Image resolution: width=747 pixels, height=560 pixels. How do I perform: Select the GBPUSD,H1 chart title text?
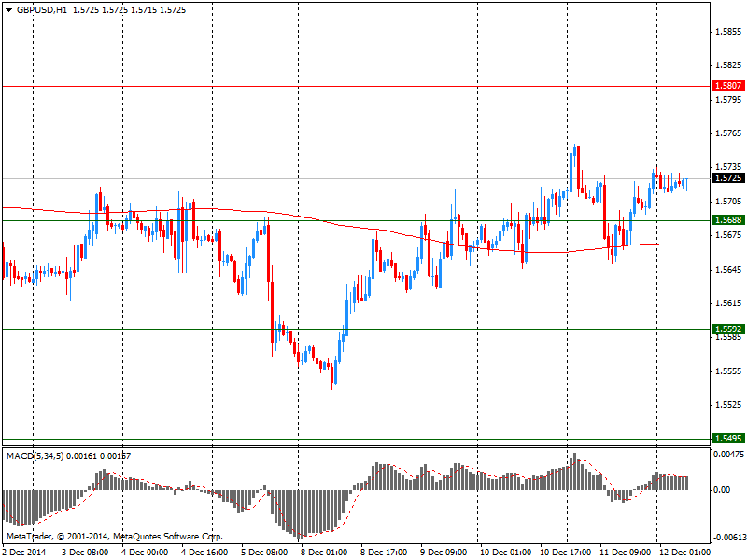[x=42, y=10]
